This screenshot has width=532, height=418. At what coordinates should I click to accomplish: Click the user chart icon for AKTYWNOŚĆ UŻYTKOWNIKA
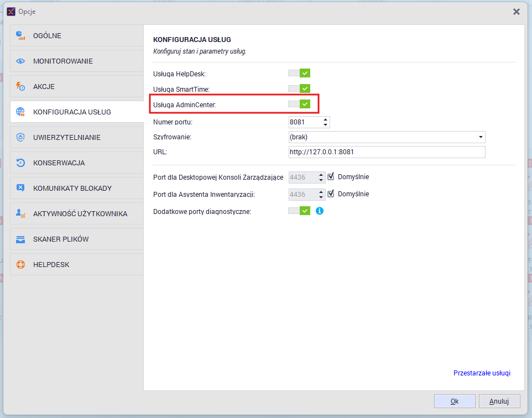[x=20, y=213]
